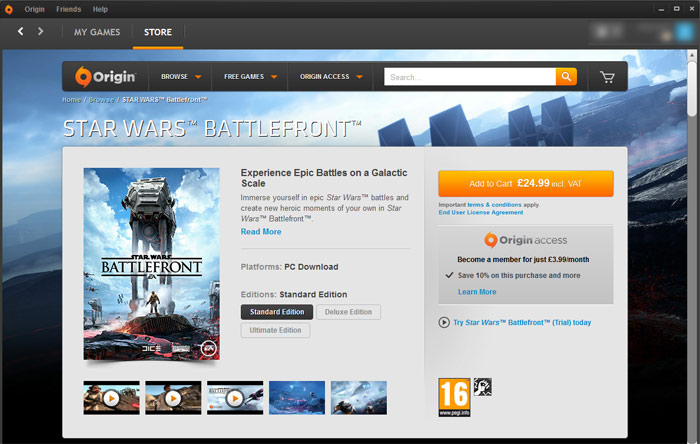This screenshot has width=700, height=444.
Task: Click the Origin Access logo
Action: point(525,240)
